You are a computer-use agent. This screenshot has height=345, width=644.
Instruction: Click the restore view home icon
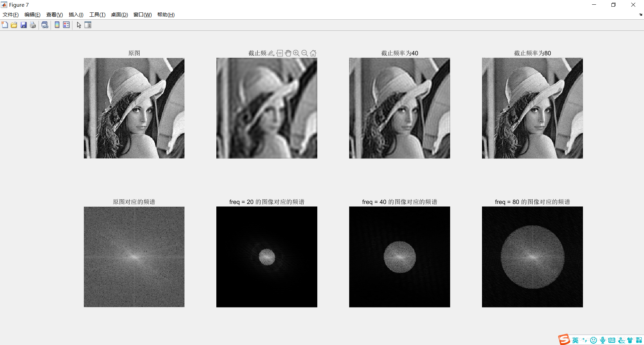313,53
